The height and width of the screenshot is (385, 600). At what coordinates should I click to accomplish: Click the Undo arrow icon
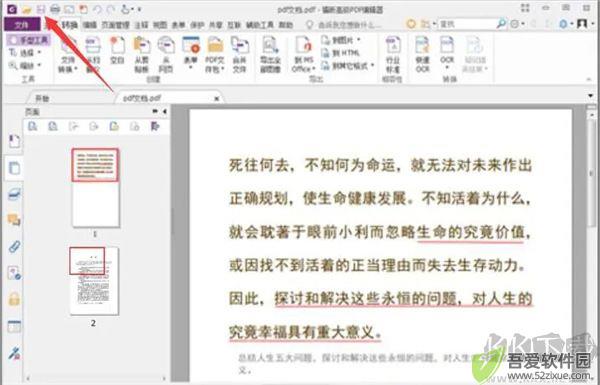tap(97, 9)
